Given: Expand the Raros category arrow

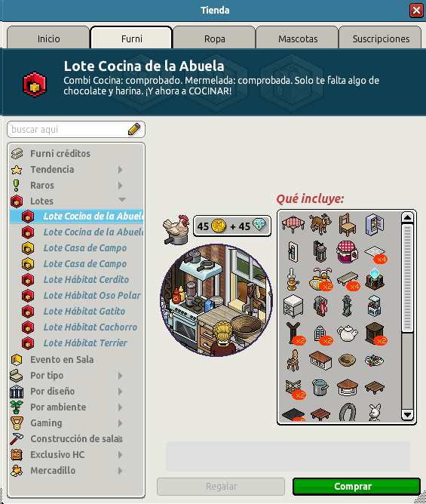Looking at the screenshot, I should pyautogui.click(x=120, y=185).
